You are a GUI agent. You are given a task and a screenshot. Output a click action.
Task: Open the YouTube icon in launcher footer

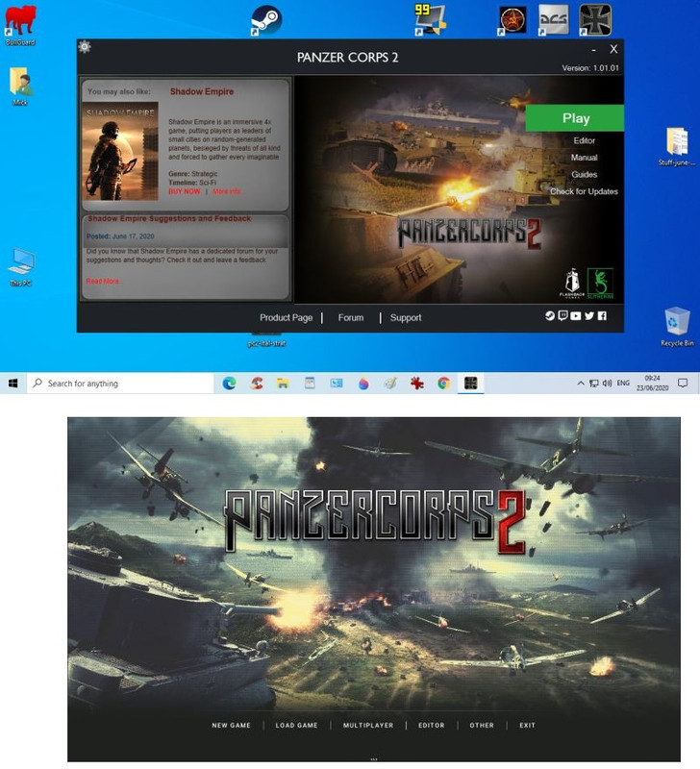click(x=576, y=316)
